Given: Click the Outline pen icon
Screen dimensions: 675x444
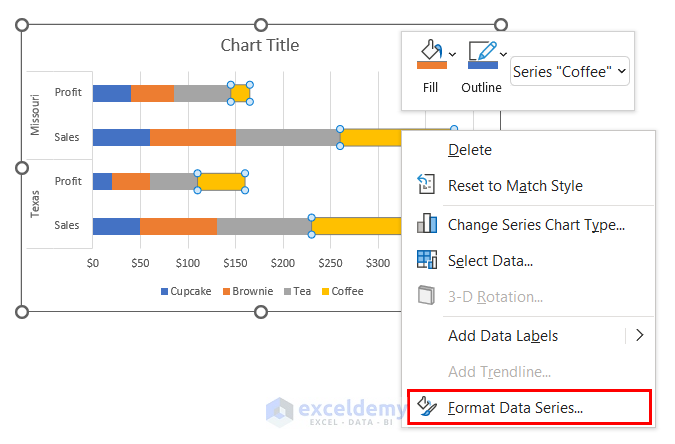Looking at the screenshot, I should (482, 54).
